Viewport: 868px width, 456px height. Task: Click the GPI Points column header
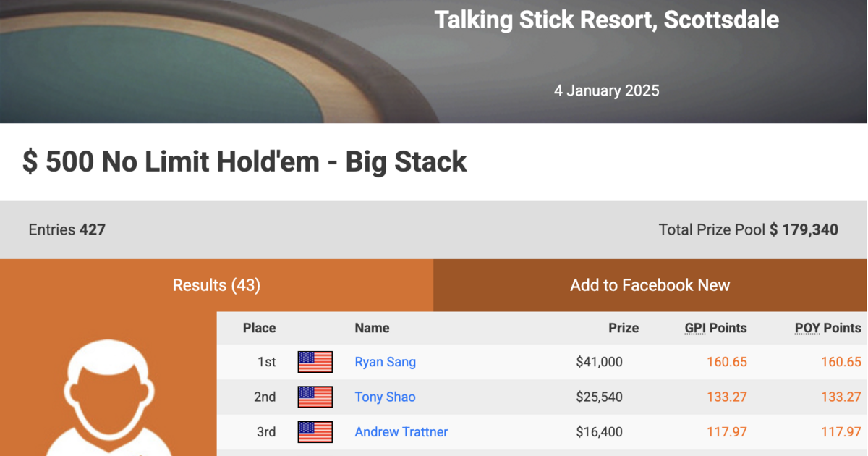(715, 328)
